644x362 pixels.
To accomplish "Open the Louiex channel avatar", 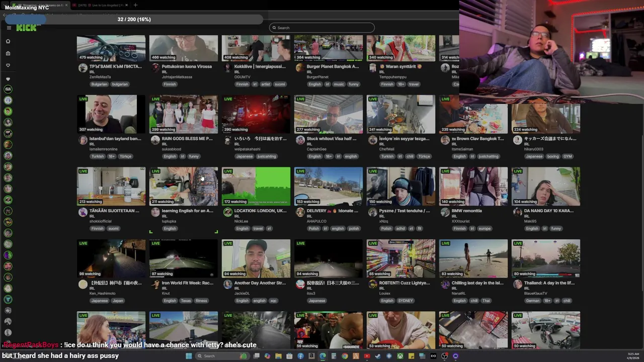I will click(x=372, y=285).
